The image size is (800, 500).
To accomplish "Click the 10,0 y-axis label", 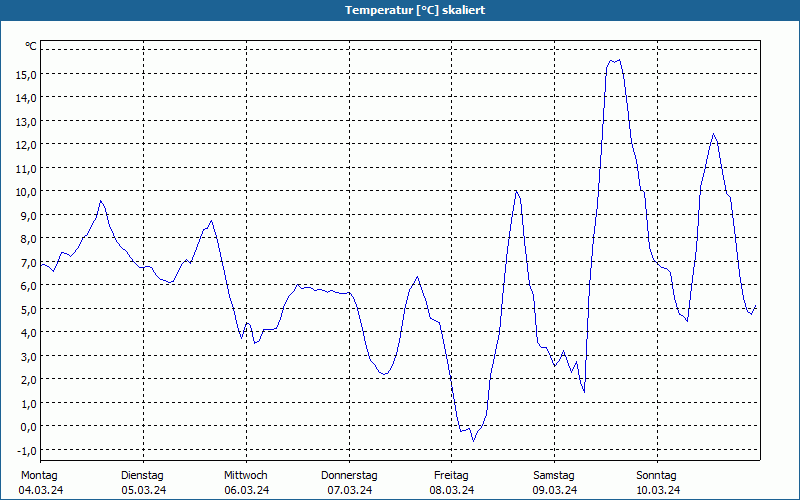I will (x=26, y=192).
